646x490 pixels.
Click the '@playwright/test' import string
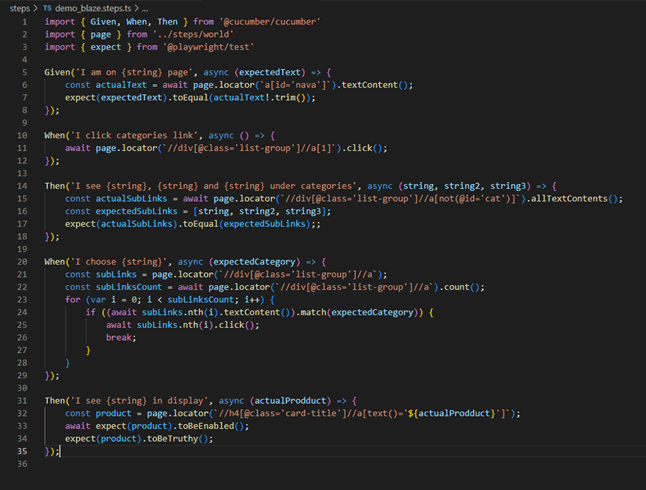[208, 47]
